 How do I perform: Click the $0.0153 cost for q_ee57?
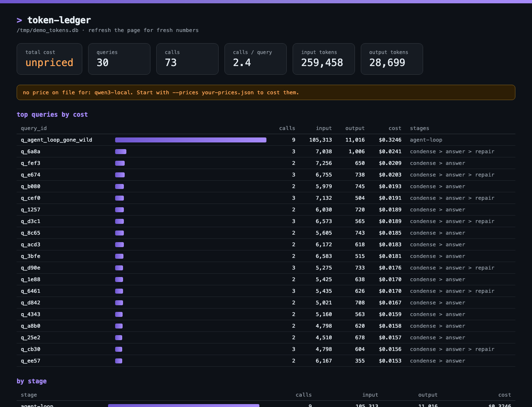(390, 361)
